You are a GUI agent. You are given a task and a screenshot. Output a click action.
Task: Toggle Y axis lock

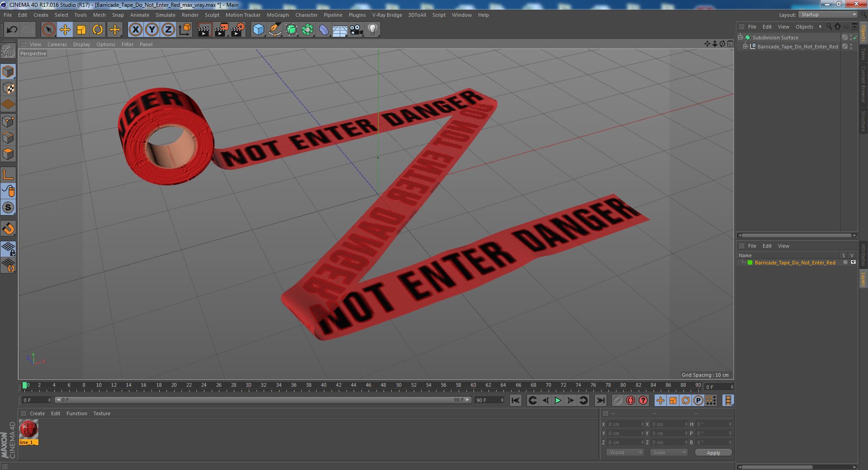(152, 30)
